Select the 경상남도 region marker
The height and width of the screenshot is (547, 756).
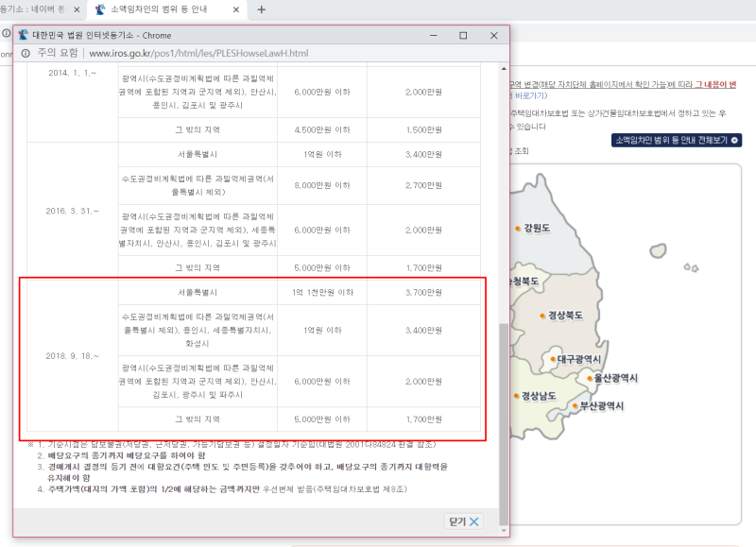pyautogui.click(x=516, y=394)
